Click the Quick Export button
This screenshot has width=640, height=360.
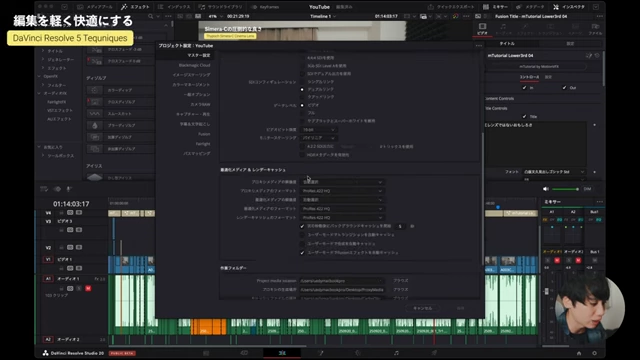click(x=451, y=7)
